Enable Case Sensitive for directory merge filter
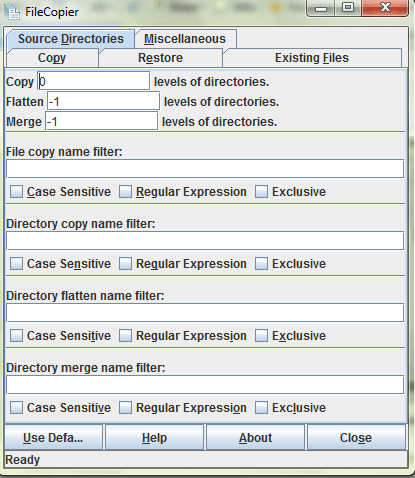The image size is (415, 478). pos(16,408)
